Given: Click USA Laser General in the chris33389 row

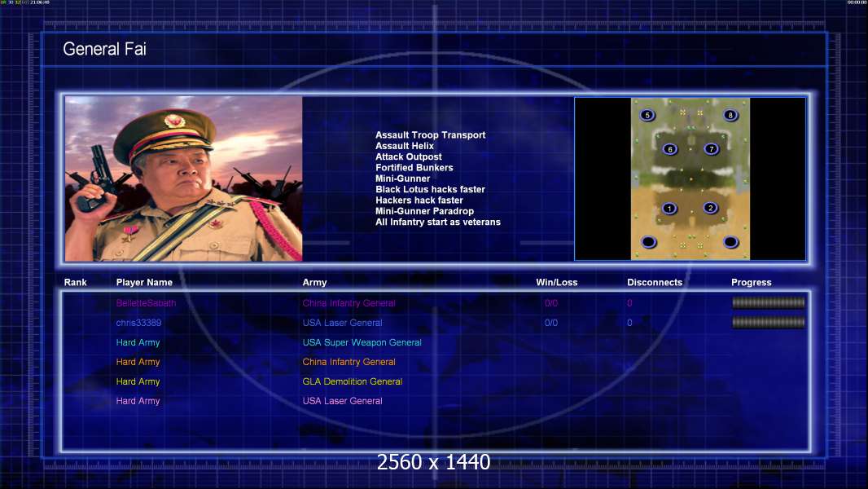Looking at the screenshot, I should (342, 322).
